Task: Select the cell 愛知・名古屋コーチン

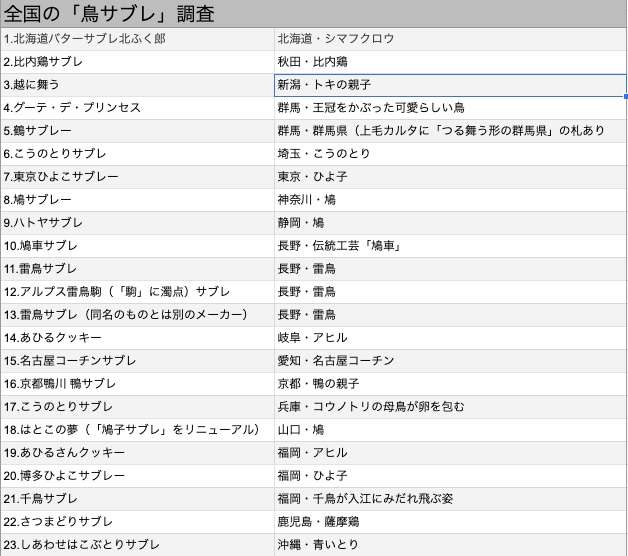Action: coord(451,361)
